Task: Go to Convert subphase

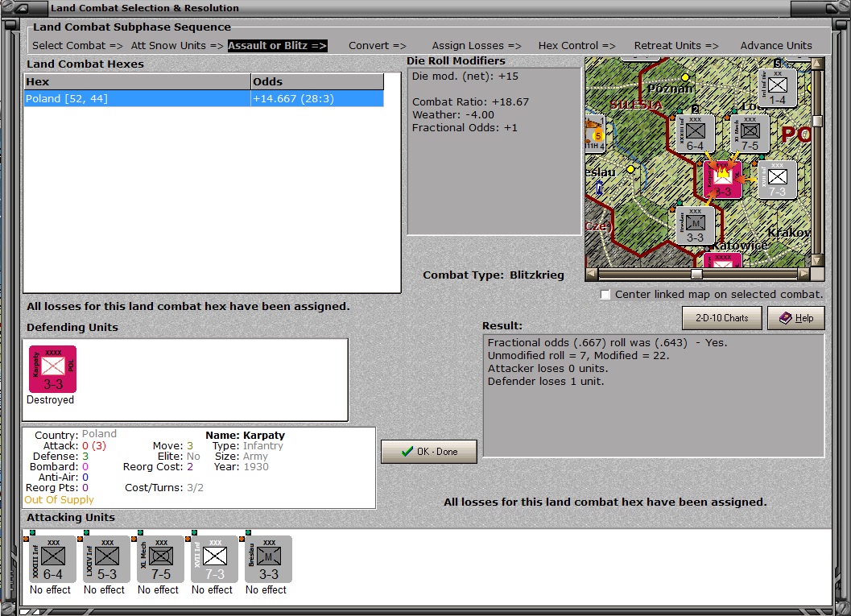Action: pos(378,46)
